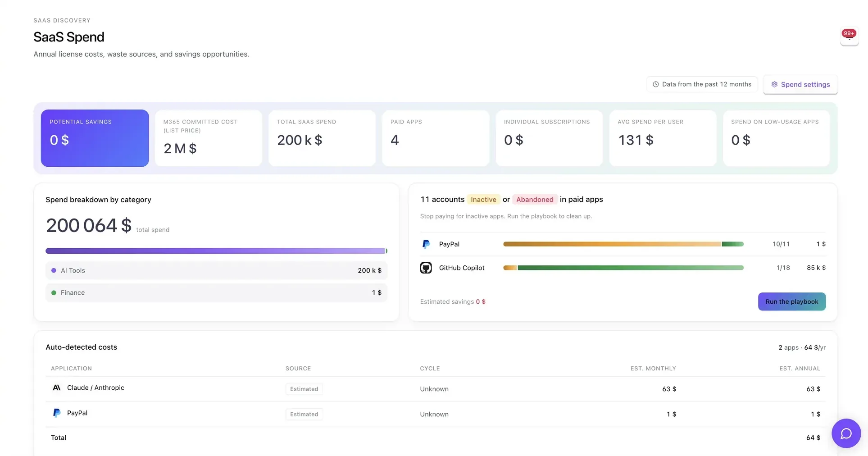Sort by EST. MONTHLY column header
Screen dimensions: 868x456
tap(653, 368)
